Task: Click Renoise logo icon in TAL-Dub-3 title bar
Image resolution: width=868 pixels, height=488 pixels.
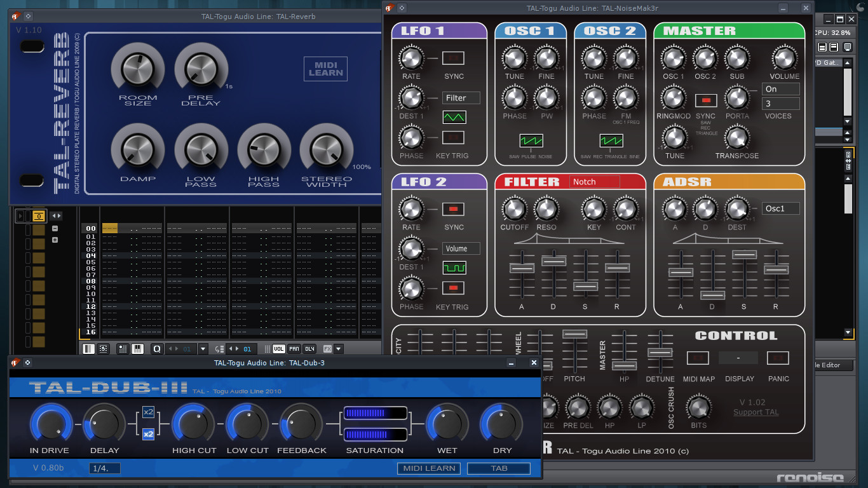Action: 15,363
